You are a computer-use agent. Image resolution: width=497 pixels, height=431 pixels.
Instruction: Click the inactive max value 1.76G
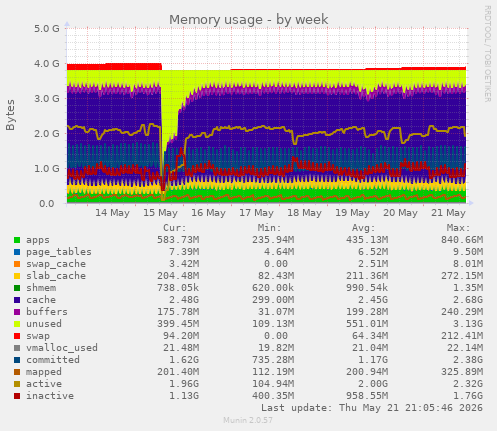(468, 396)
